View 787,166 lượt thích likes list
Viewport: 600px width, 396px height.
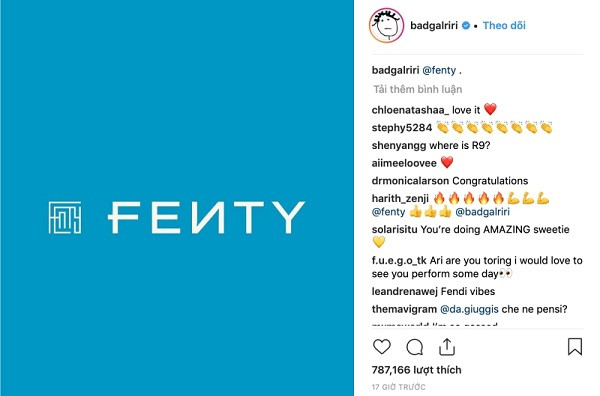[416, 370]
